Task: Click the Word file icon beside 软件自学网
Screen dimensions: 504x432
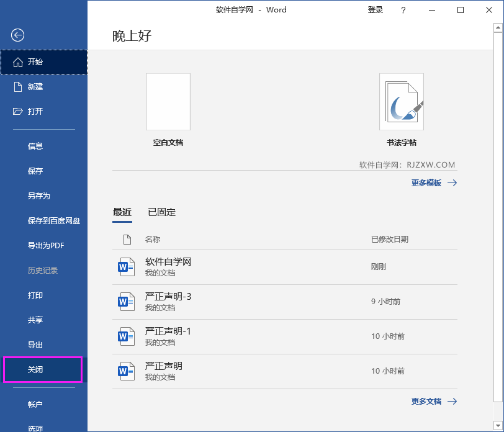Action: 127,267
